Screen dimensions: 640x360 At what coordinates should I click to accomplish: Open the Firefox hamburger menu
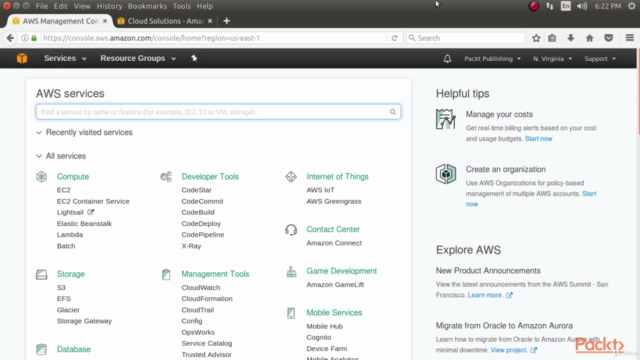[x=630, y=38]
